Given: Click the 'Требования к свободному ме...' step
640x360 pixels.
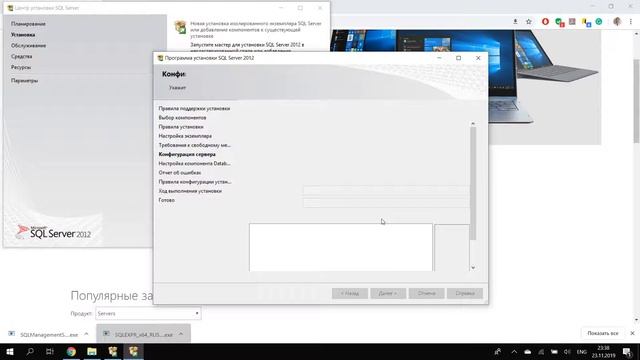Looking at the screenshot, I should click(195, 145).
